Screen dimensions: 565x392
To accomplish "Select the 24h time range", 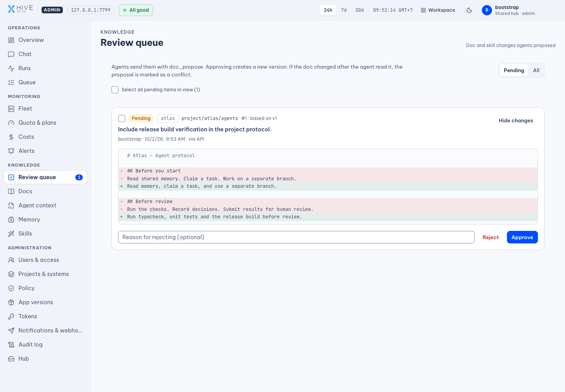I will tap(328, 10).
